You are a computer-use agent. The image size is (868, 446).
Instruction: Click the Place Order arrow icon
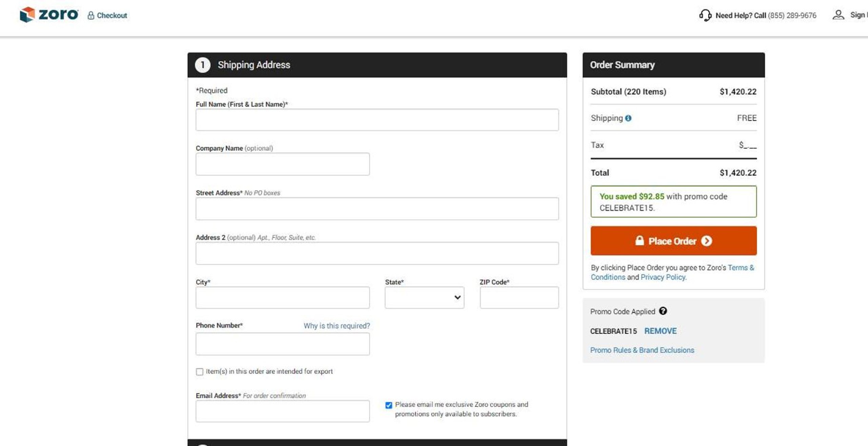click(707, 241)
